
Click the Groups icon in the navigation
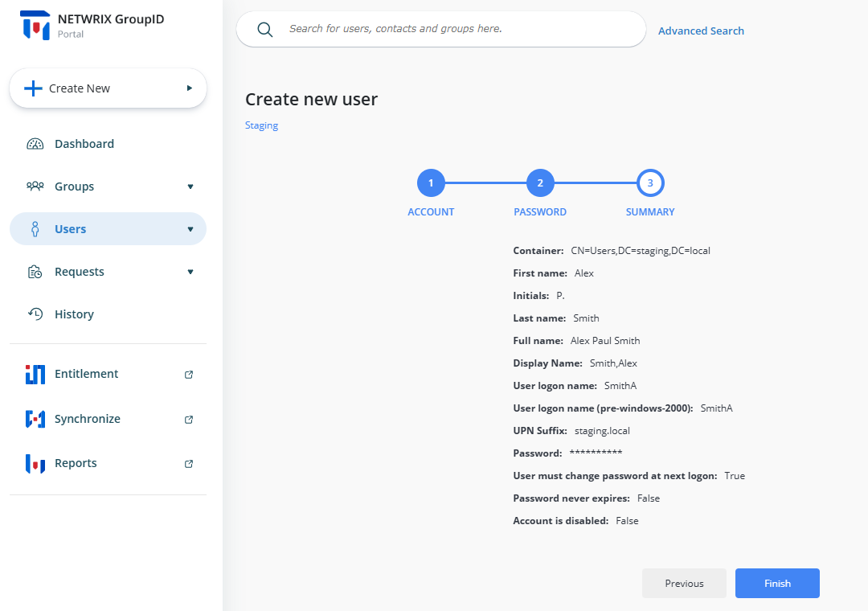[35, 186]
